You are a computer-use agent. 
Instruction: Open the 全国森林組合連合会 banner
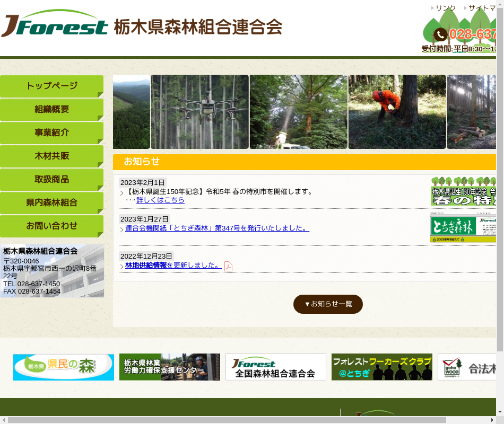point(276,367)
